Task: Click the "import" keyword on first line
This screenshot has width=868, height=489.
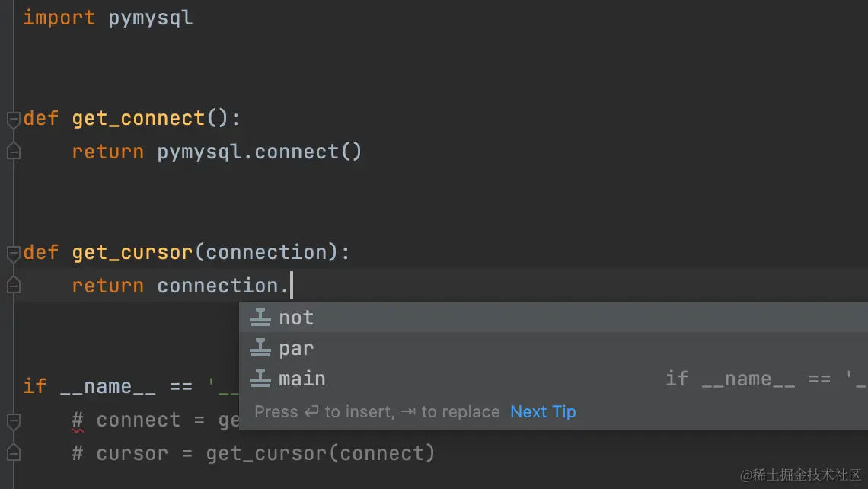Action: (59, 18)
